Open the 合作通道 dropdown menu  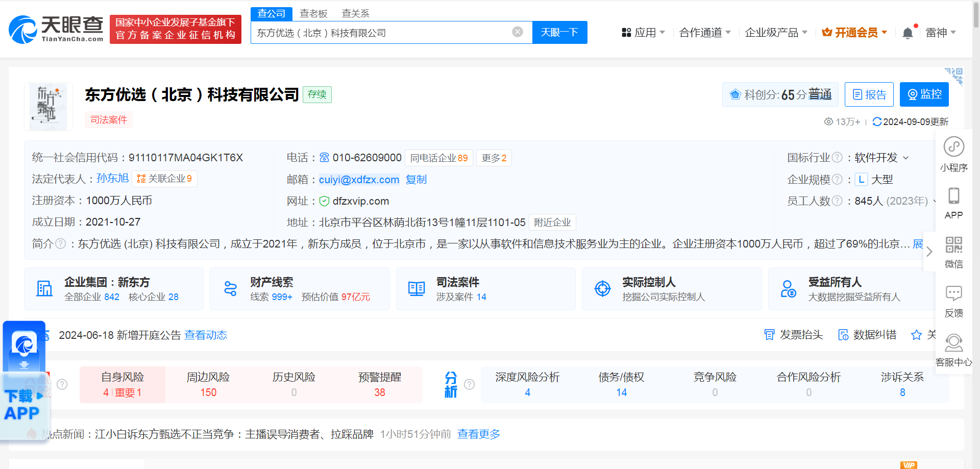(705, 33)
